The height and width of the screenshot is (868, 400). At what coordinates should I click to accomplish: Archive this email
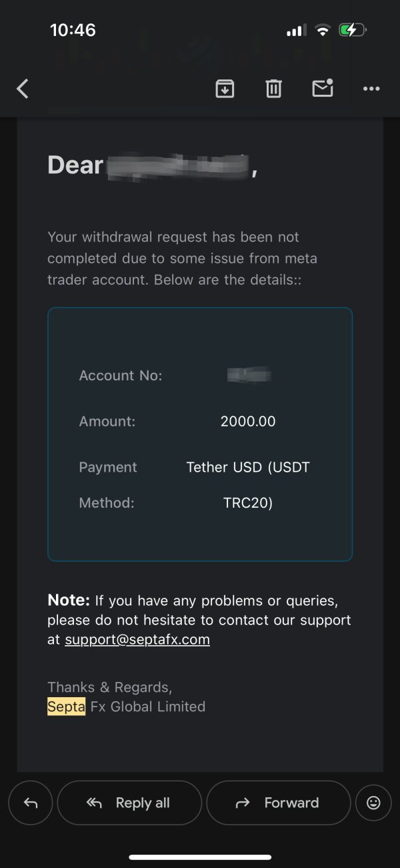225,88
